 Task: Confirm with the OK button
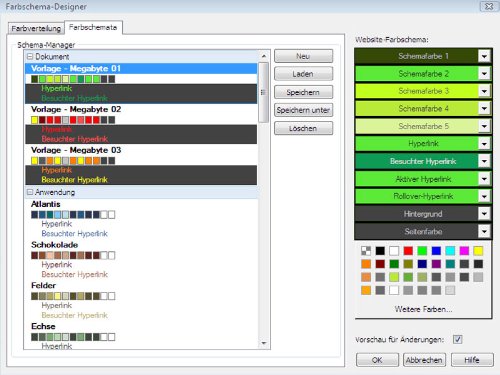click(x=377, y=360)
